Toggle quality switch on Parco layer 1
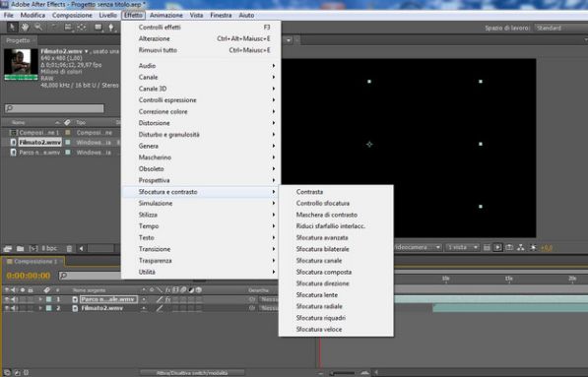Viewport: 588px width, 377px height. click(160, 299)
